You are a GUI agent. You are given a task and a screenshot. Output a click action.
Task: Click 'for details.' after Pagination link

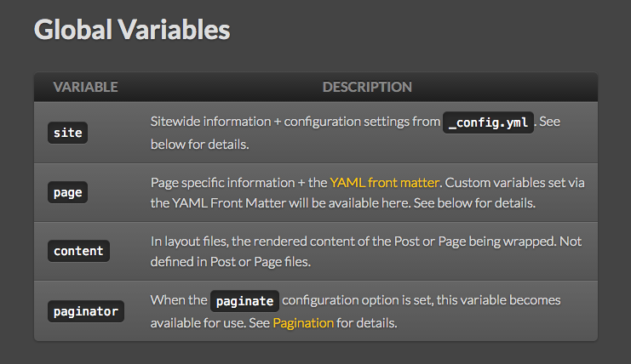click(x=367, y=323)
